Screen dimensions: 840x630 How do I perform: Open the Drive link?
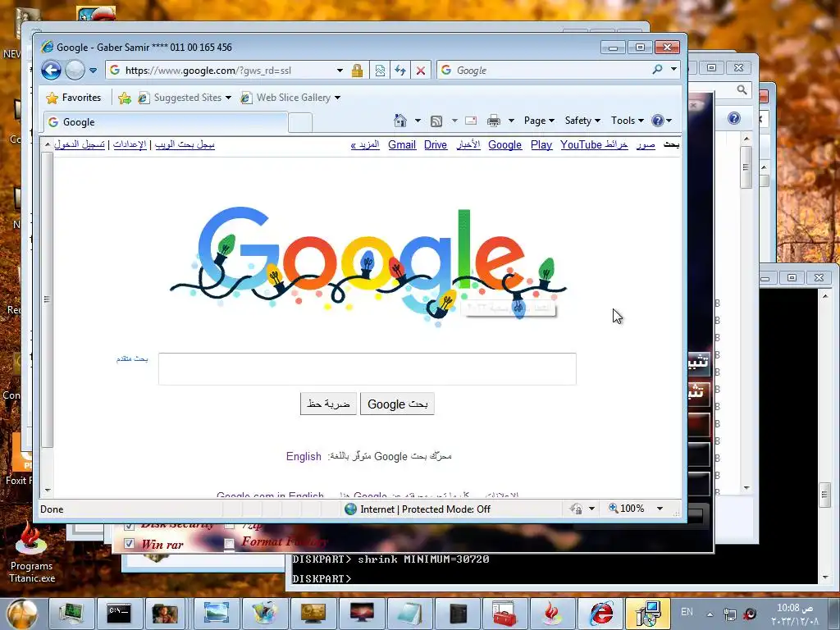tap(436, 144)
